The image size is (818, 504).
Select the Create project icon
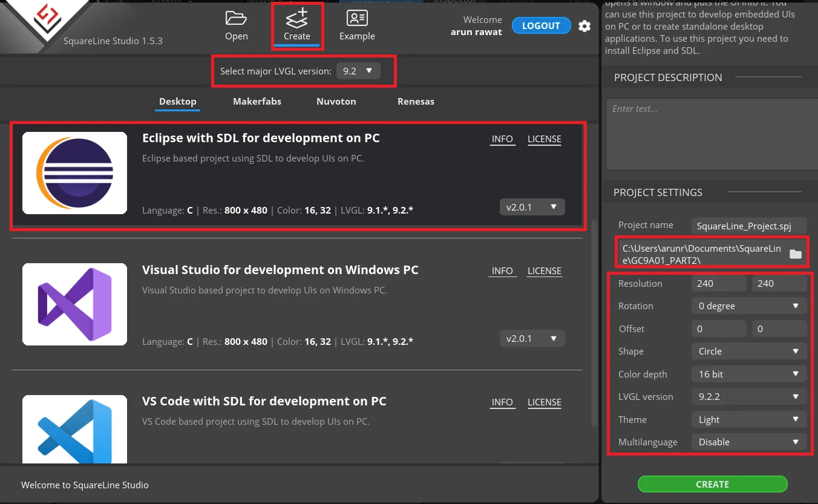pyautogui.click(x=296, y=25)
